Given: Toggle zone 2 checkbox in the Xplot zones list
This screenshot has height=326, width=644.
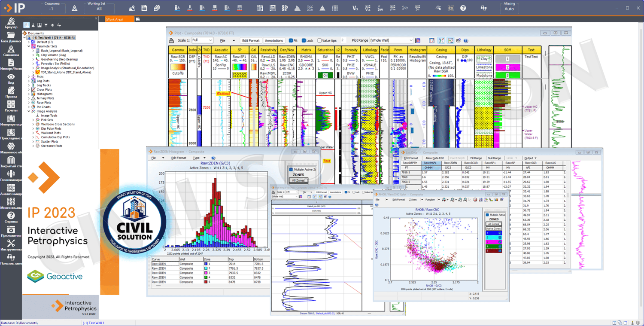Looking at the screenshot, I should click(x=500, y=238).
